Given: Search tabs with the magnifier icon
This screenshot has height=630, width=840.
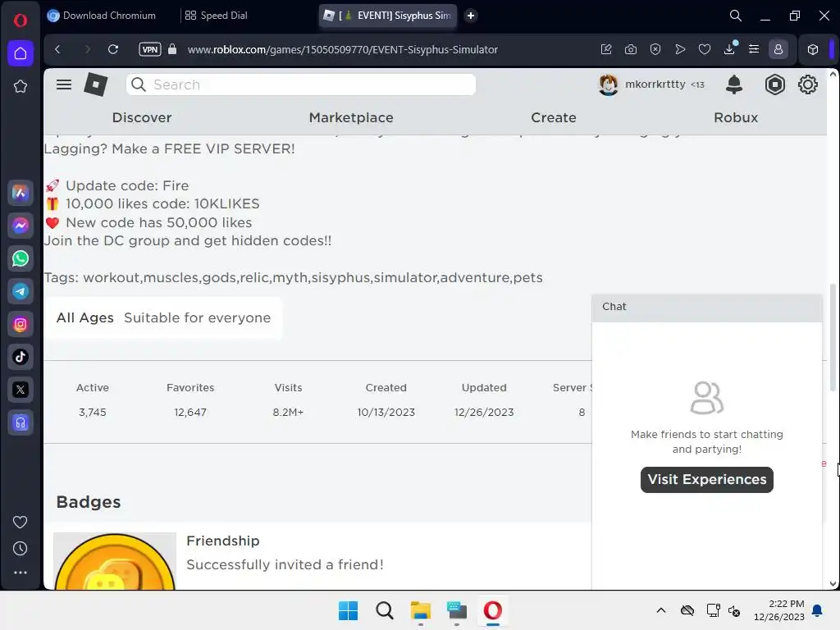Looking at the screenshot, I should click(x=736, y=16).
